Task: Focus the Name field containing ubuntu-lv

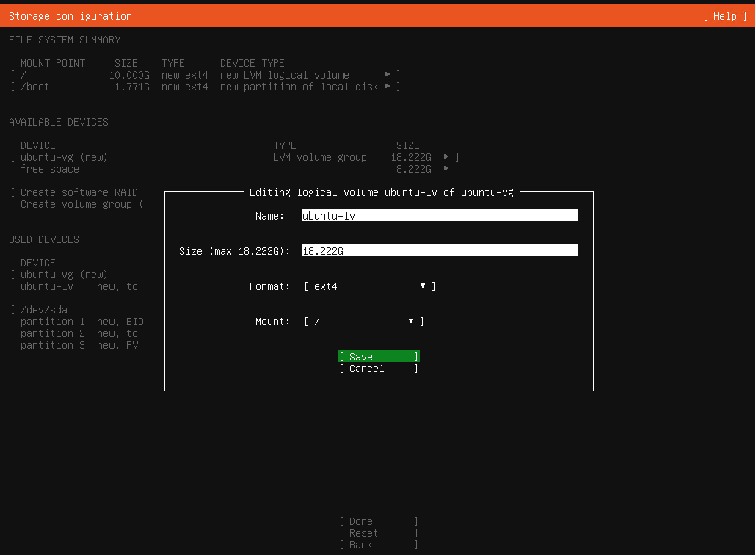Action: click(440, 216)
